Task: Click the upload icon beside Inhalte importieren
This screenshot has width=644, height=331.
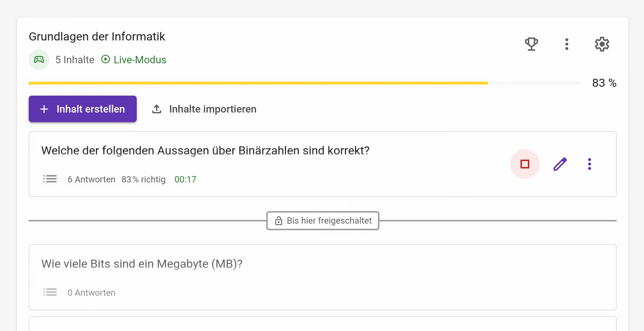Action: click(157, 109)
